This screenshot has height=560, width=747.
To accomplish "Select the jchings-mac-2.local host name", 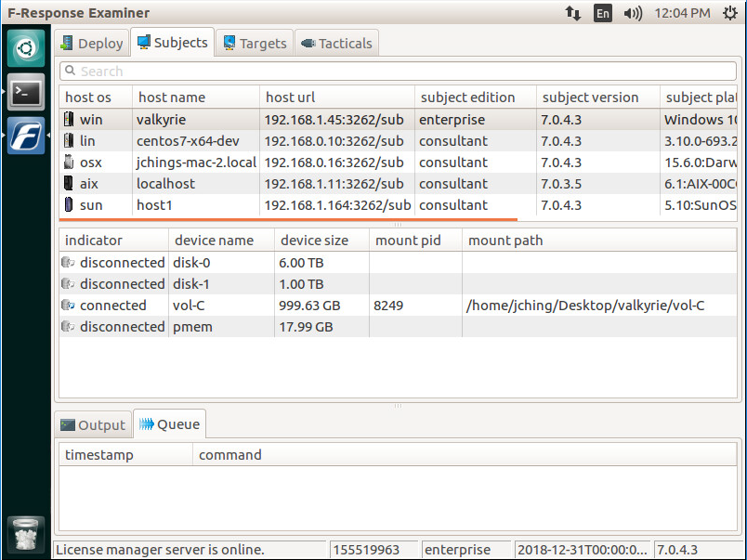I will coord(196,163).
